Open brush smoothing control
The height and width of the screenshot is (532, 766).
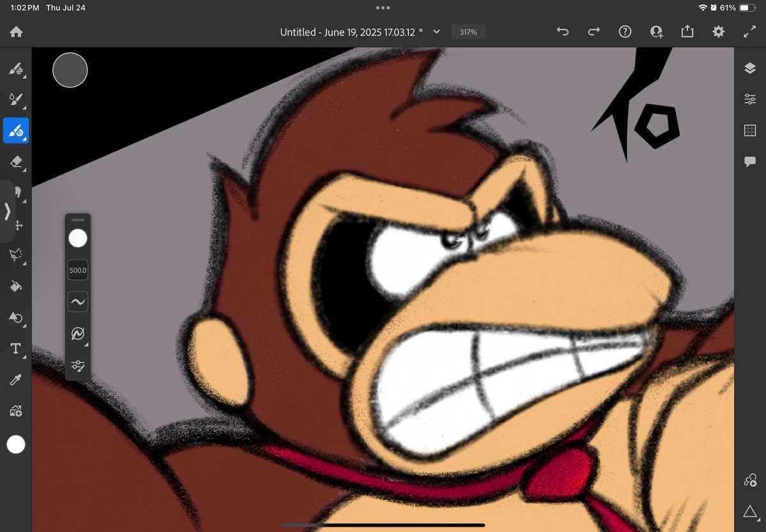(x=78, y=302)
